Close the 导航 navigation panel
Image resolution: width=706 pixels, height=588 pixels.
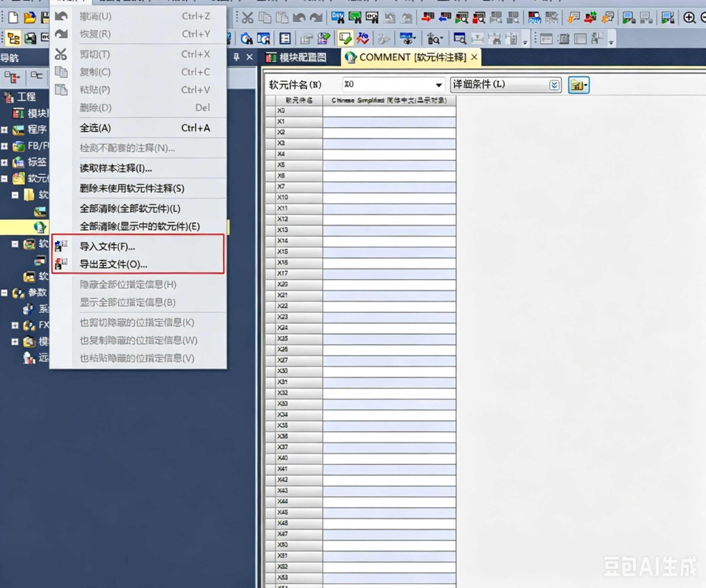250,57
